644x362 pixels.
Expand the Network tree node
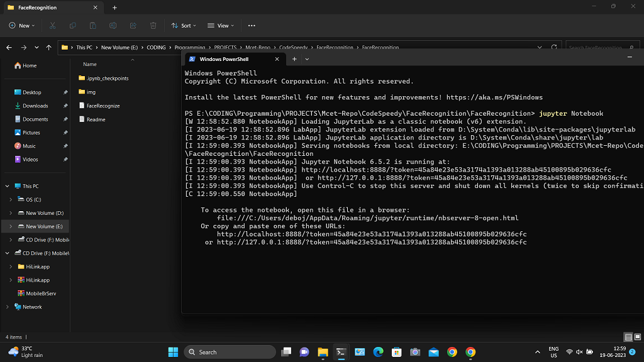(8, 307)
